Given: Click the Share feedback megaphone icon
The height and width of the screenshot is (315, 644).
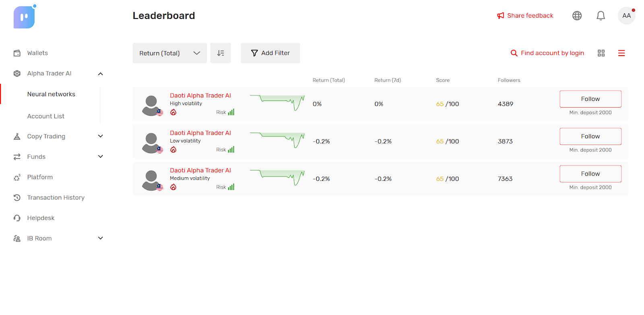Looking at the screenshot, I should [500, 16].
